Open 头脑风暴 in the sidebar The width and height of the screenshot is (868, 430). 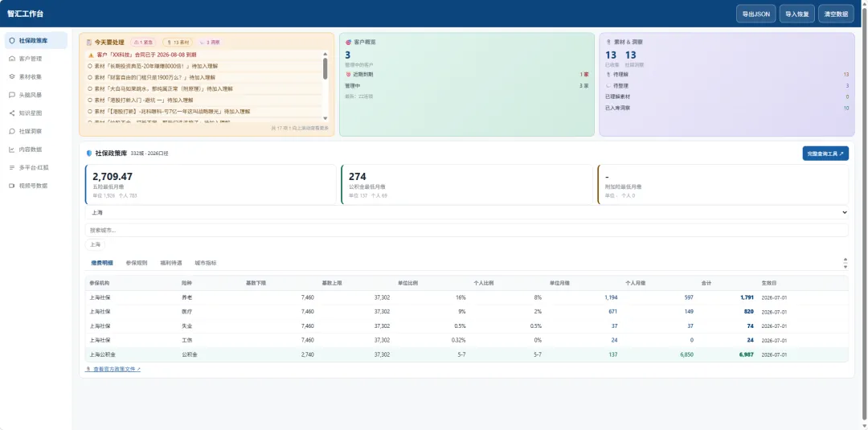pos(36,95)
